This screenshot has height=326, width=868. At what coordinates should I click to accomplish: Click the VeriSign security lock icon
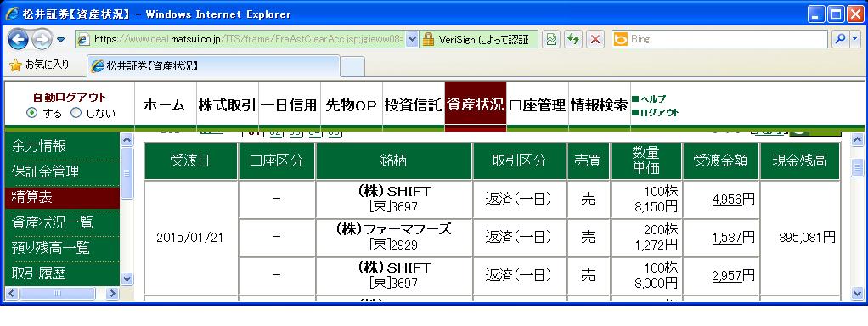tap(428, 39)
